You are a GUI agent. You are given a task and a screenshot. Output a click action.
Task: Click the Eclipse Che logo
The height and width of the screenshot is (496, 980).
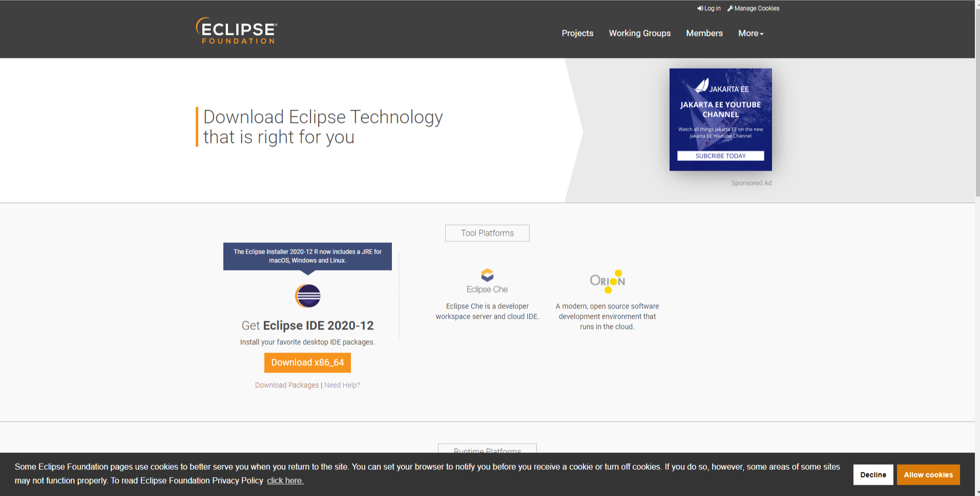point(487,281)
